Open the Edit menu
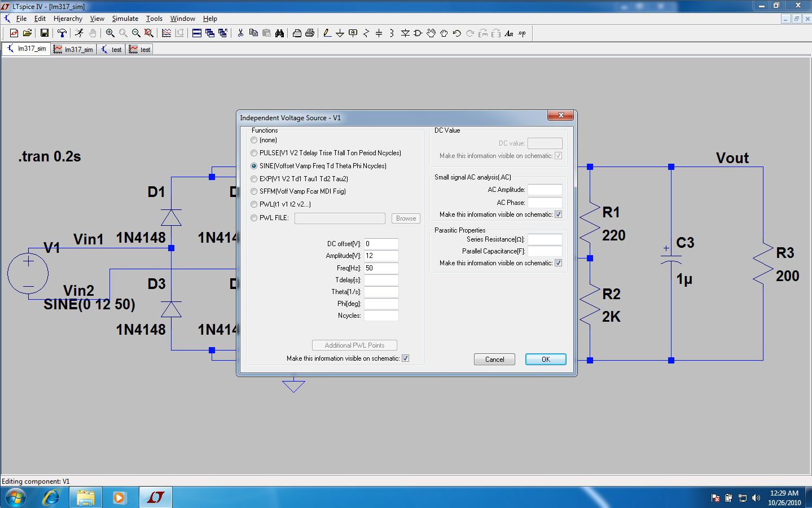Viewport: 812px width, 508px height. click(x=39, y=19)
